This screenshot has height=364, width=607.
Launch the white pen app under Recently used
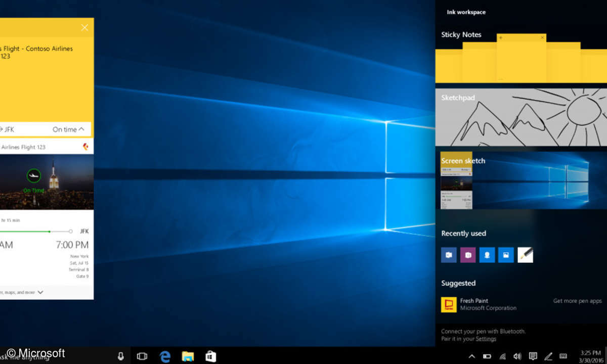pos(525,255)
